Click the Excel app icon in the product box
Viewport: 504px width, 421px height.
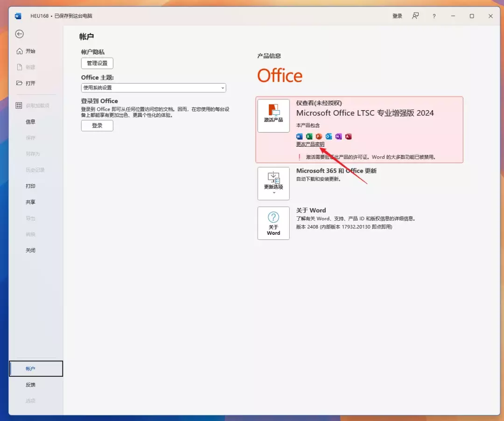click(x=309, y=136)
